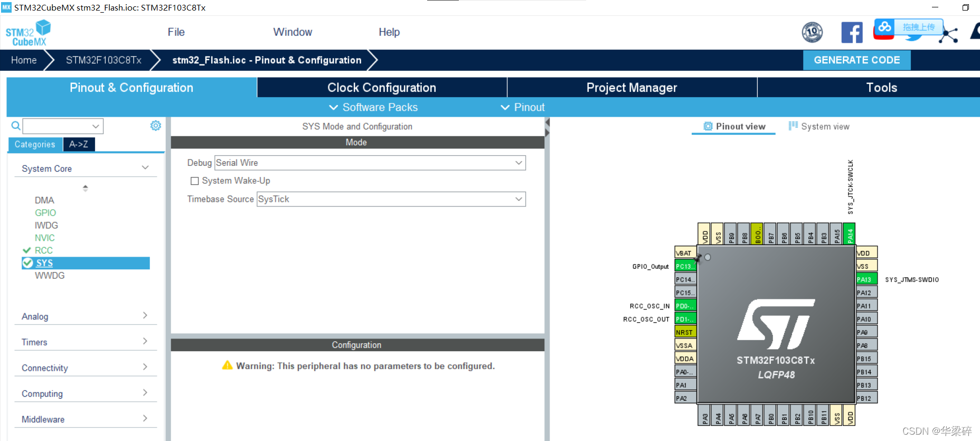Open the Pinout dropdown menu
The height and width of the screenshot is (441, 980).
[x=522, y=107]
